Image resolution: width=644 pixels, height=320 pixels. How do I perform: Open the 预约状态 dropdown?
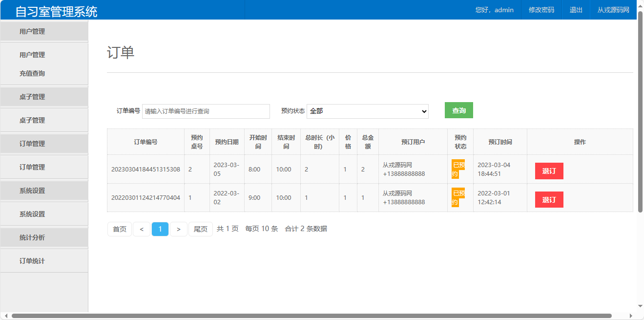coord(367,111)
